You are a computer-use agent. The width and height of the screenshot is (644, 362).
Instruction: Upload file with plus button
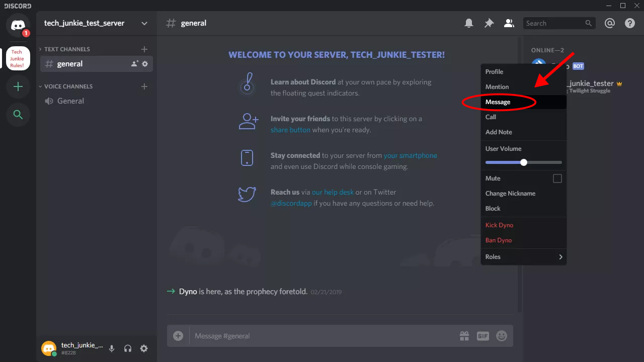(x=178, y=336)
